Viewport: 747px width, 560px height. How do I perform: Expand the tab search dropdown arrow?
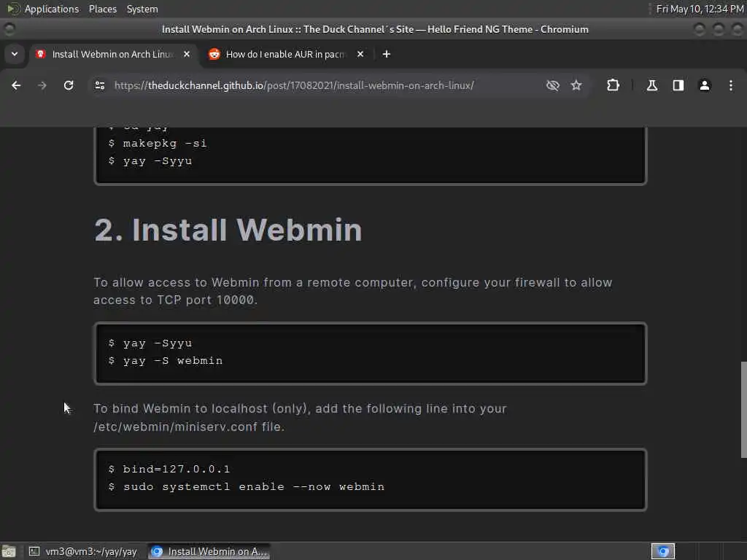click(x=15, y=54)
